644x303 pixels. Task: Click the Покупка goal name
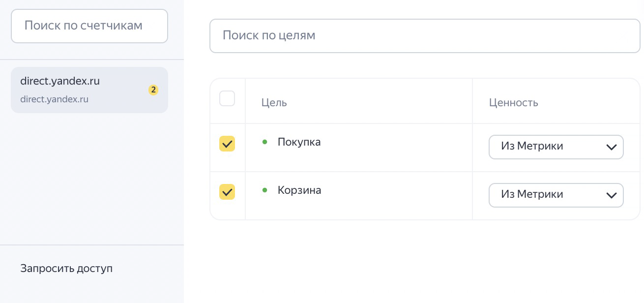coord(299,142)
